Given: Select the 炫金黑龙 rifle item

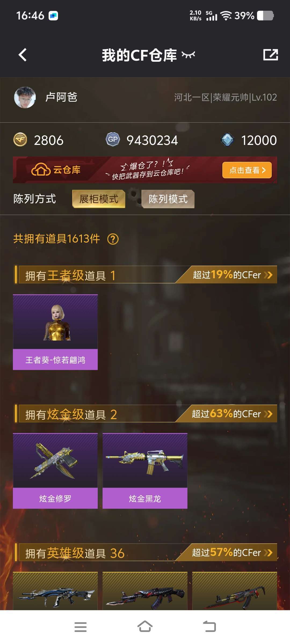Looking at the screenshot, I should pos(145,471).
